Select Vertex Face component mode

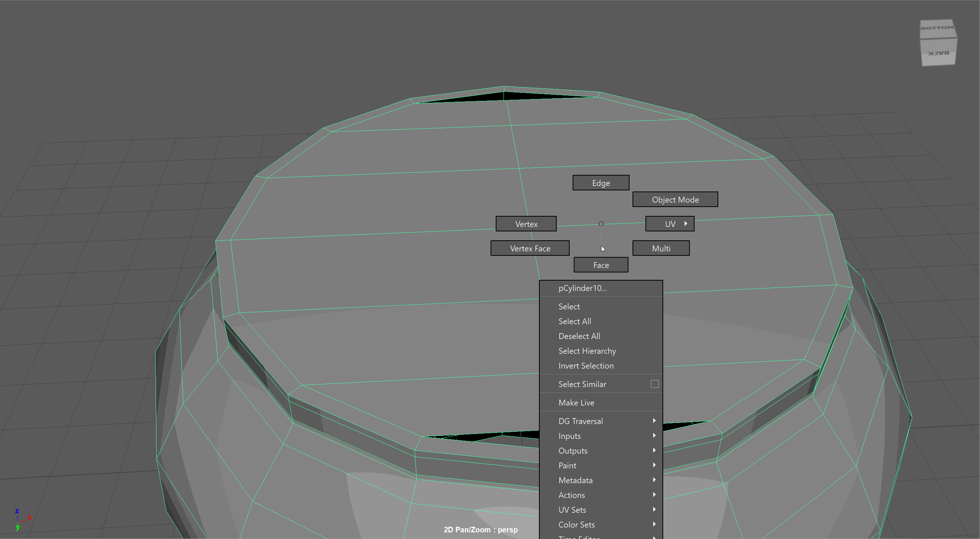(x=530, y=248)
